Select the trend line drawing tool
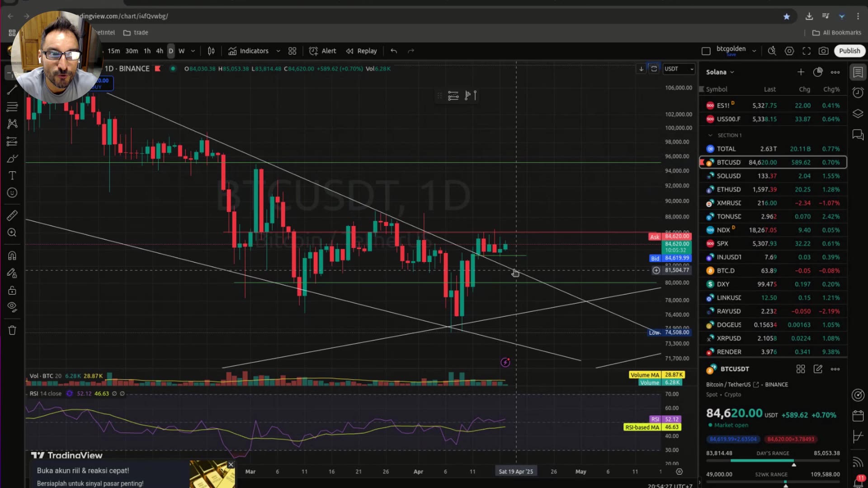The image size is (868, 488). 12,89
